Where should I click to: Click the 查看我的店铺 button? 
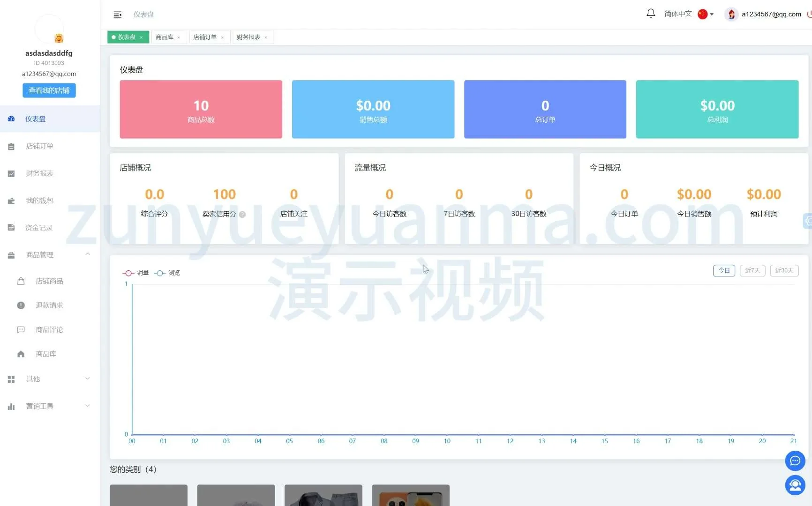pyautogui.click(x=49, y=90)
